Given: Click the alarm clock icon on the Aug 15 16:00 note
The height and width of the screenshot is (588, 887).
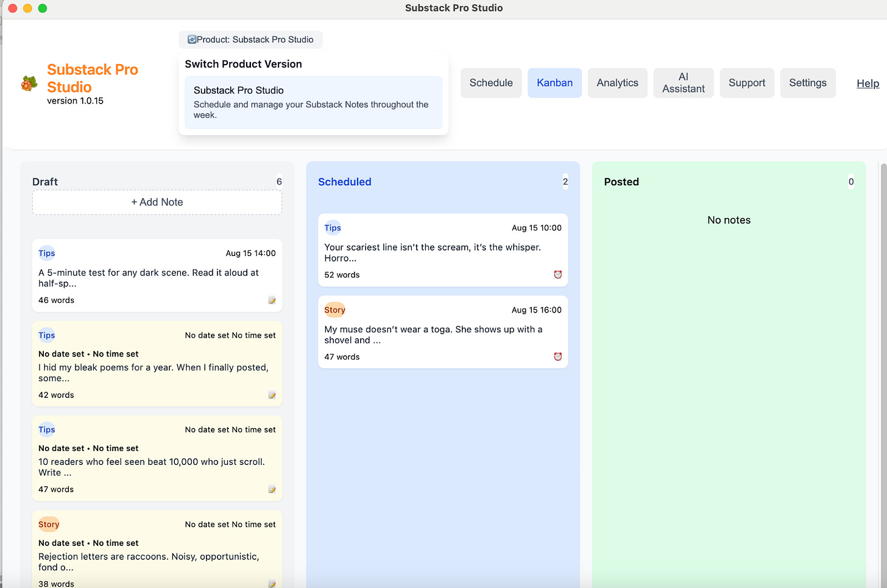Looking at the screenshot, I should click(557, 357).
